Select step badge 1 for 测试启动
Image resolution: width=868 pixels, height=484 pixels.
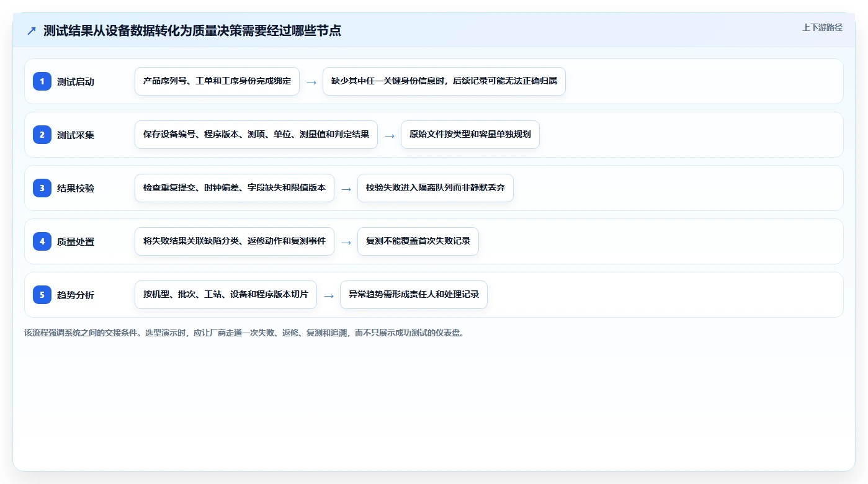pyautogui.click(x=42, y=81)
